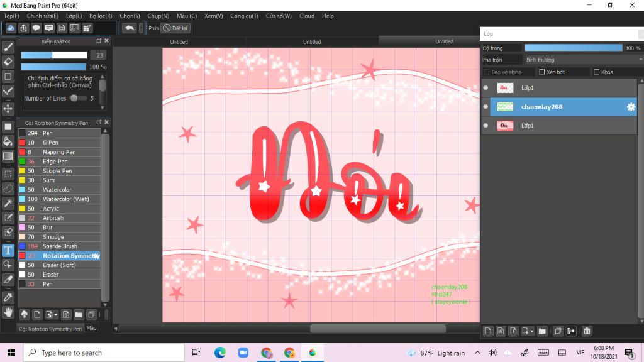The image size is (644, 362).
Task: Adjust the layer Độ trong opacity slider
Action: click(x=574, y=48)
